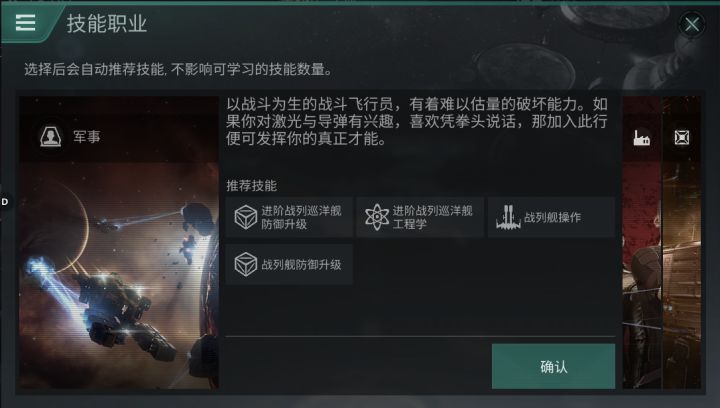Switch to the factory icon career tab

(x=641, y=137)
